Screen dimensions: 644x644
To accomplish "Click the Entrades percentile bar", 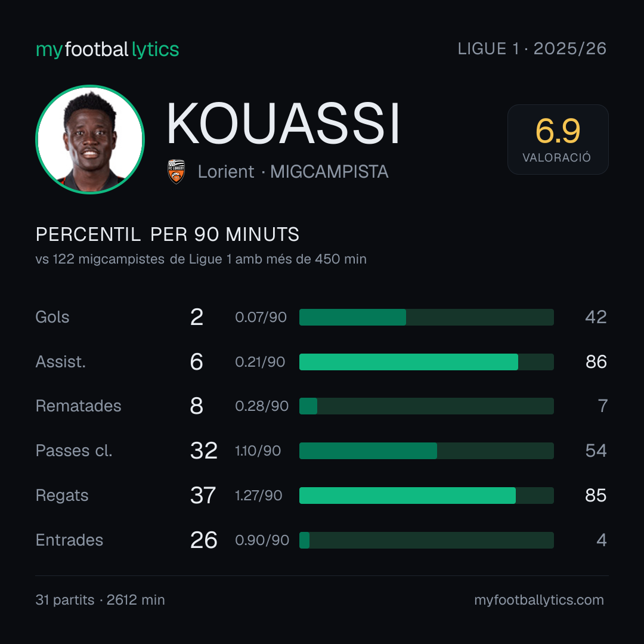I will click(x=426, y=540).
